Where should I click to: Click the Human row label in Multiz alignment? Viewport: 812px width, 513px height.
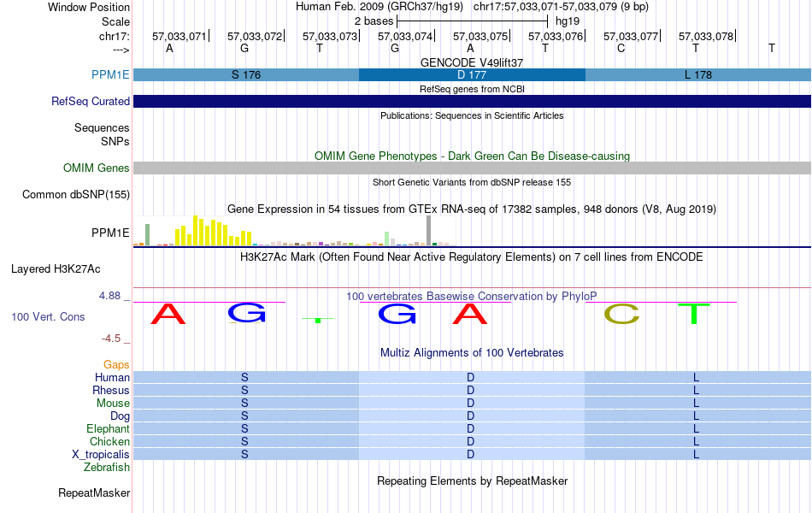tap(112, 377)
